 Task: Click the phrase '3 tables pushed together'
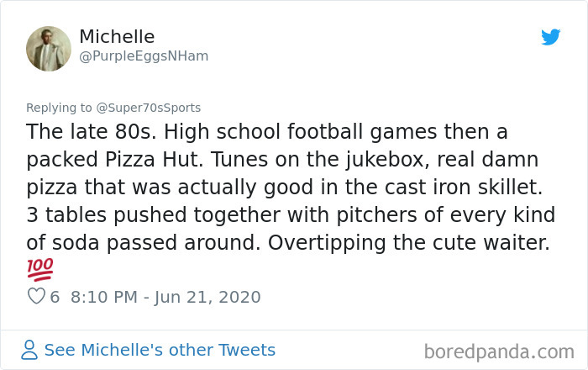click(134, 215)
